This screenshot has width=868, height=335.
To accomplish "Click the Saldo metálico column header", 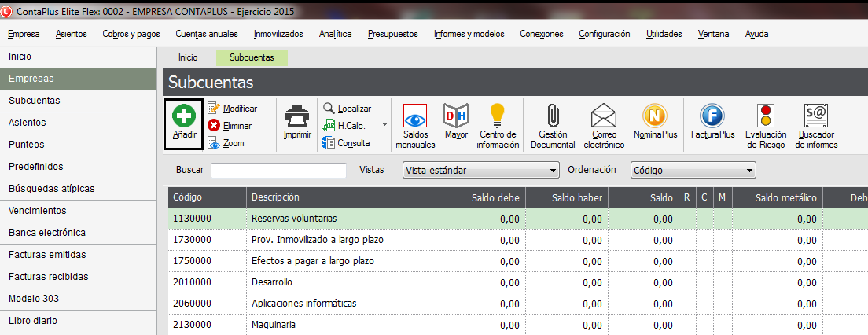I will 778,197.
